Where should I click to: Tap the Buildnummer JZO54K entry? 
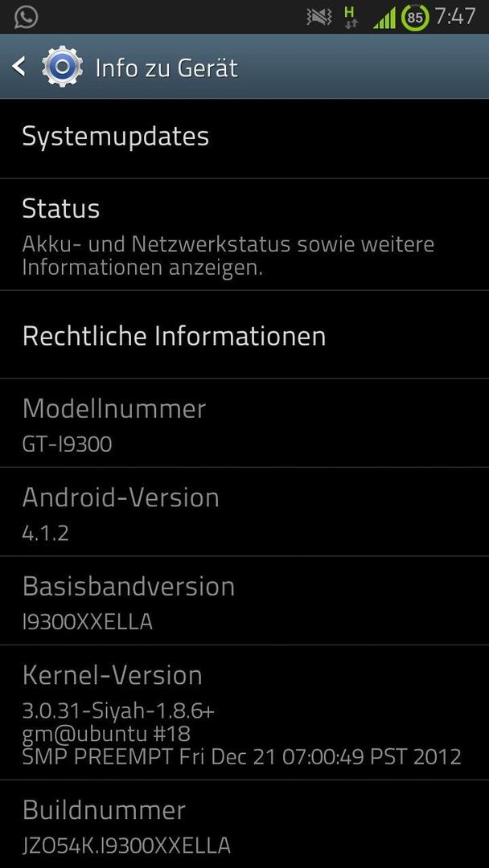click(244, 825)
